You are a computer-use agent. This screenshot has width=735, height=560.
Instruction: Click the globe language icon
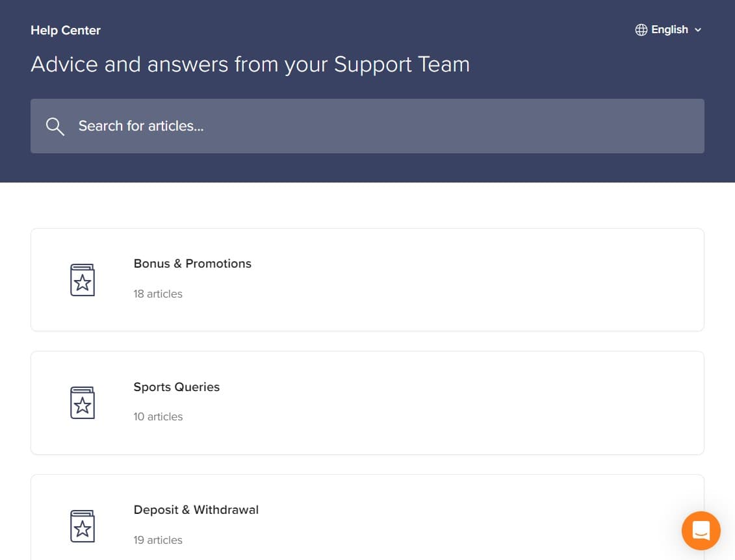641,30
